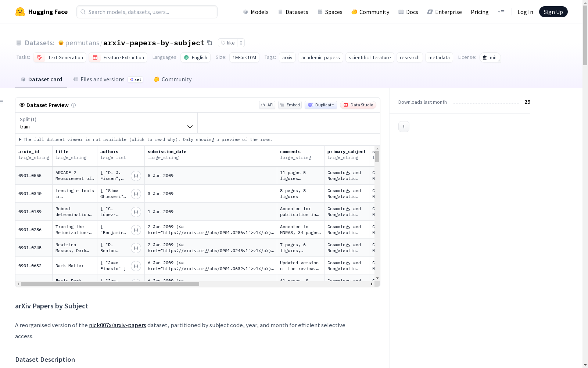Select the Feature Extraction task tag
This screenshot has width=588, height=368.
click(x=118, y=57)
